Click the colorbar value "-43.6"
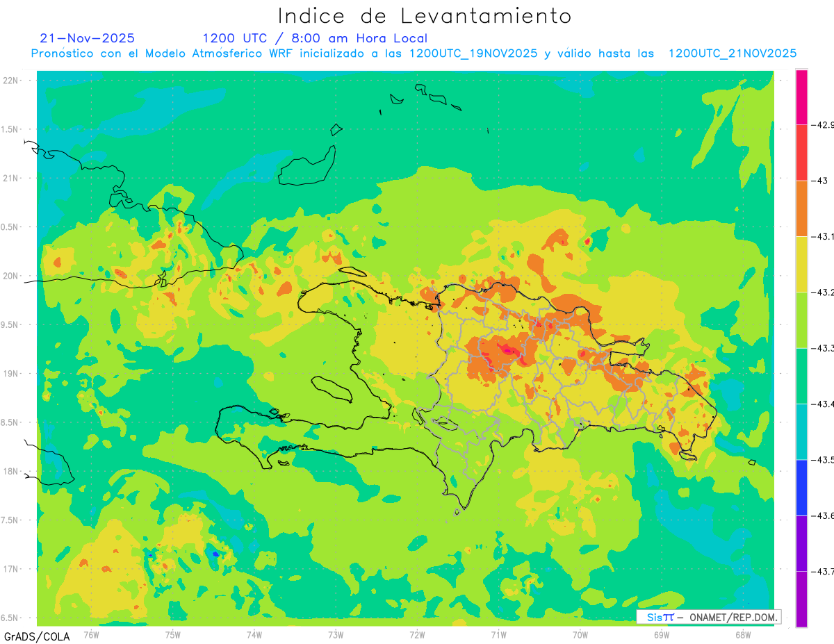This screenshot has width=834, height=644. coord(824,515)
